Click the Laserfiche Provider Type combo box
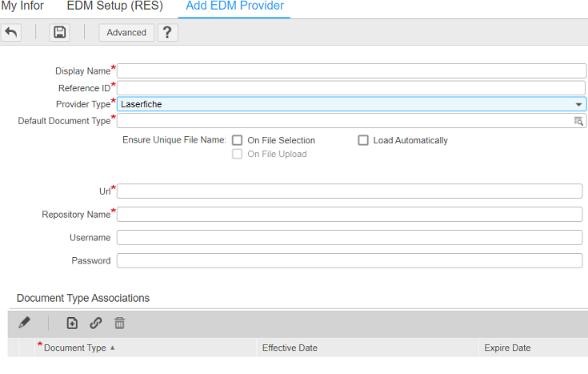The image size is (588, 374). [x=344, y=104]
